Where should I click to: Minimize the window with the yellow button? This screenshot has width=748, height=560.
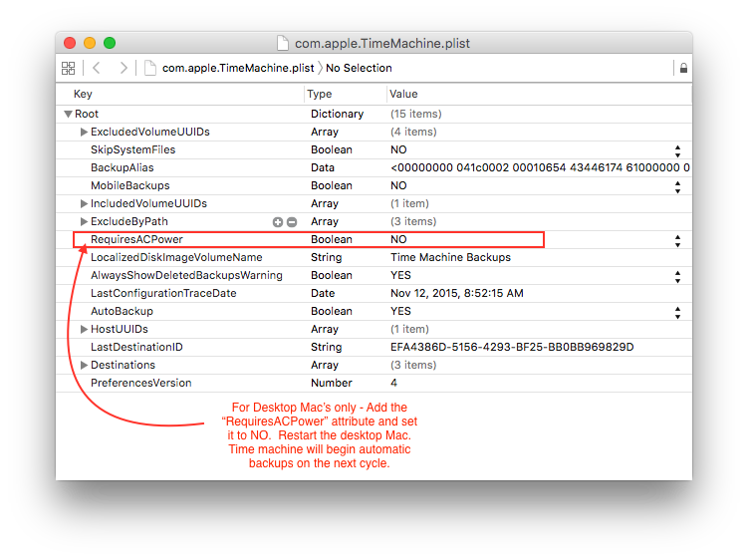click(x=90, y=43)
